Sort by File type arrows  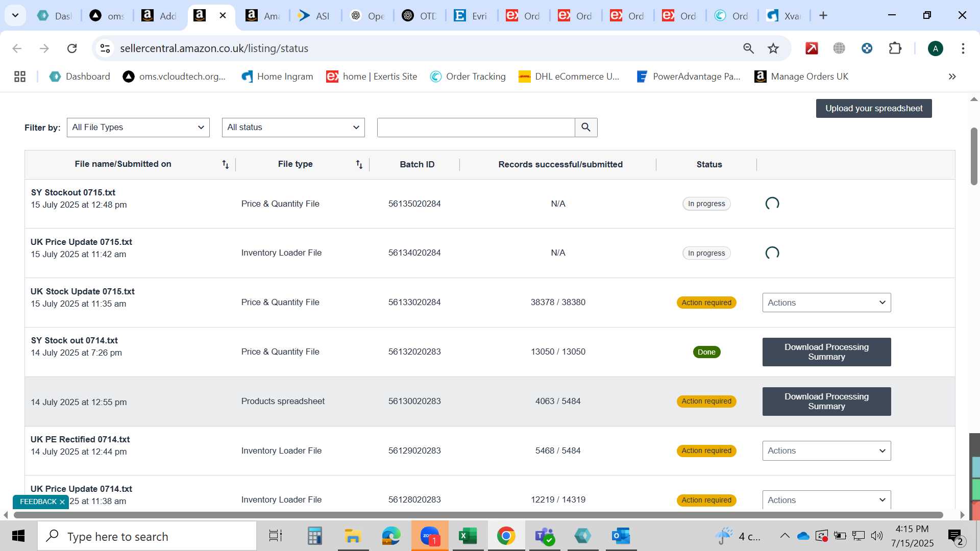point(359,164)
